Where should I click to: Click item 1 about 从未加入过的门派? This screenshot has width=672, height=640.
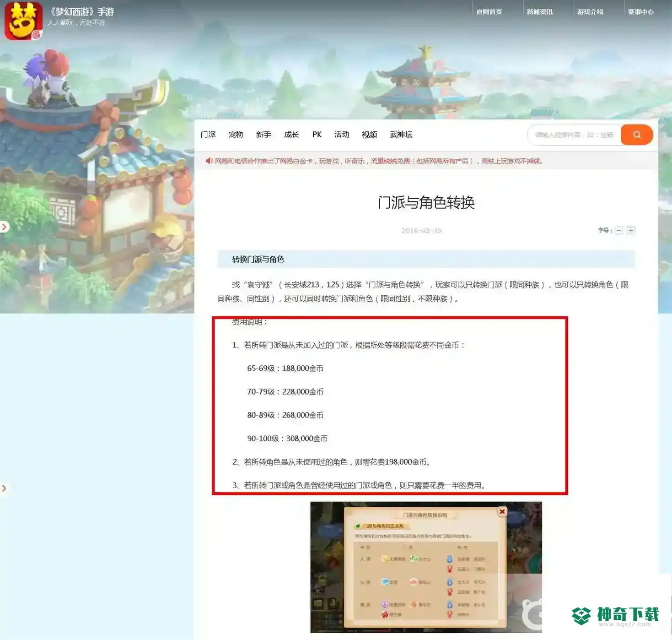349,345
